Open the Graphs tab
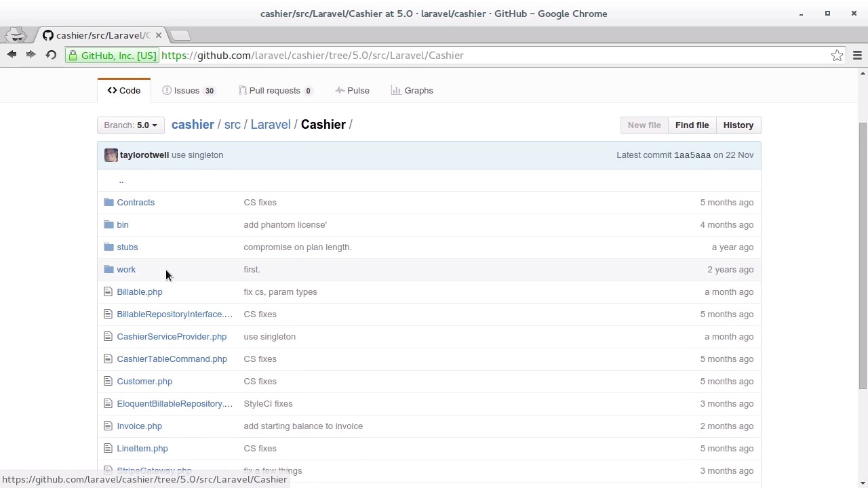Image resolution: width=868 pixels, height=488 pixels. [412, 90]
